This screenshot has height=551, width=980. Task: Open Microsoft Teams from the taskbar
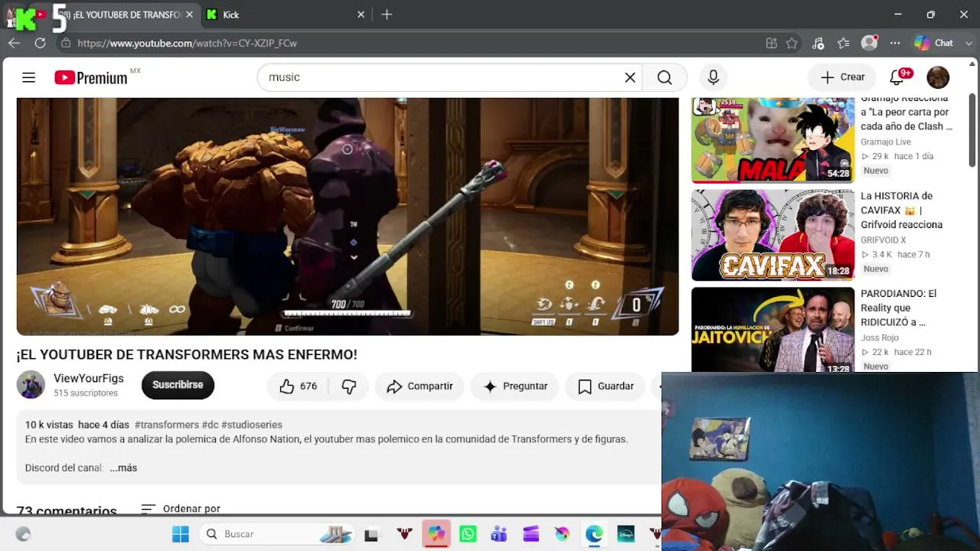(499, 534)
